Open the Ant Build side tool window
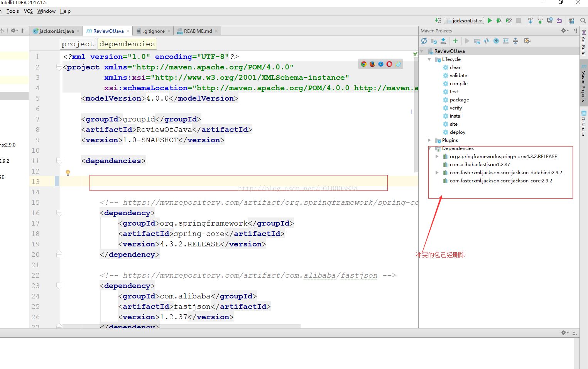The height and width of the screenshot is (369, 588). click(x=583, y=43)
